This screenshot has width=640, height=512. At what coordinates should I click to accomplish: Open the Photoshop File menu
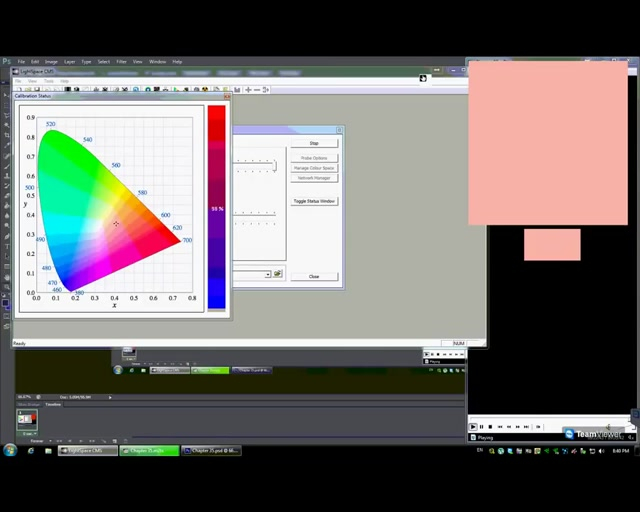pyautogui.click(x=21, y=62)
